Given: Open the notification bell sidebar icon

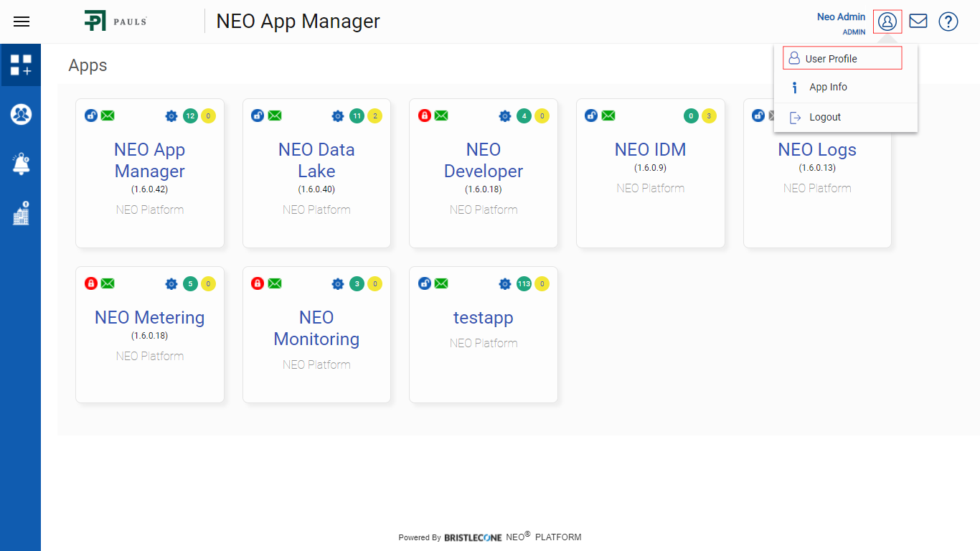Looking at the screenshot, I should tap(21, 164).
